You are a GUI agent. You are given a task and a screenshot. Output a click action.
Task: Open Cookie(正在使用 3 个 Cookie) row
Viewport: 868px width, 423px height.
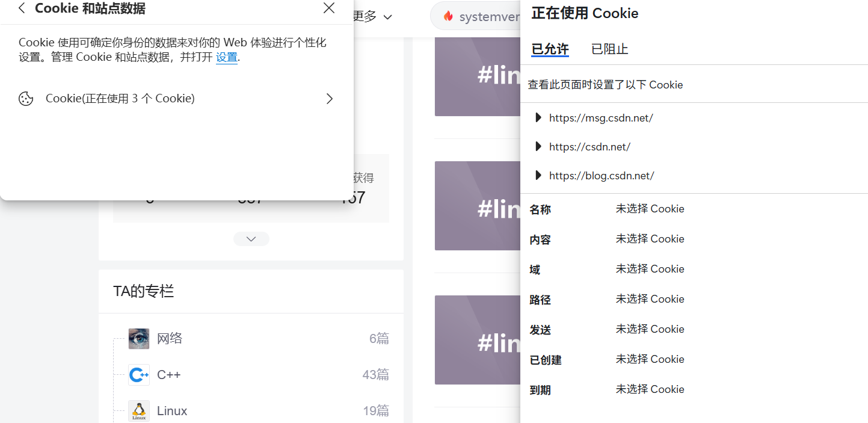tap(176, 99)
